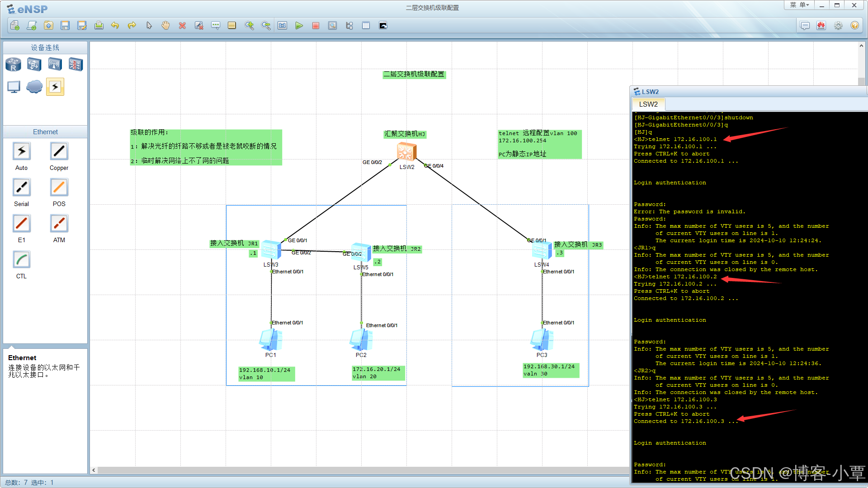Click the PC1 device on canvas
This screenshot has height=488, width=868.
pyautogui.click(x=271, y=340)
